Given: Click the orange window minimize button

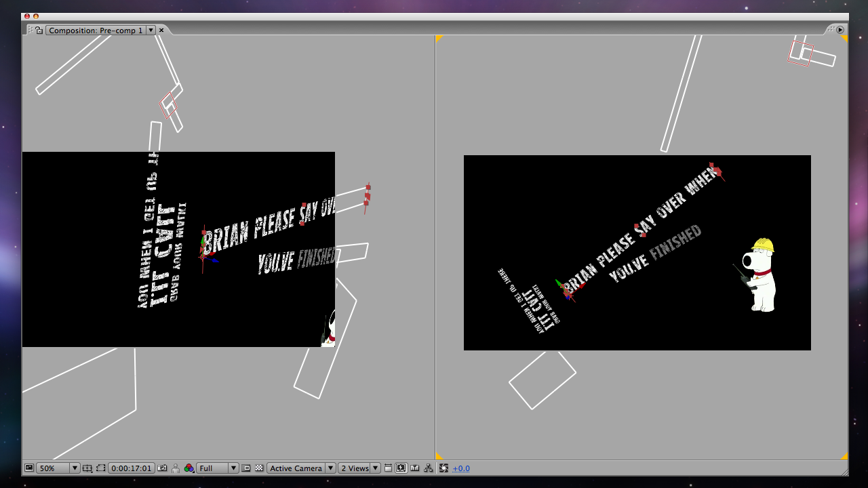Looking at the screenshot, I should coord(36,16).
